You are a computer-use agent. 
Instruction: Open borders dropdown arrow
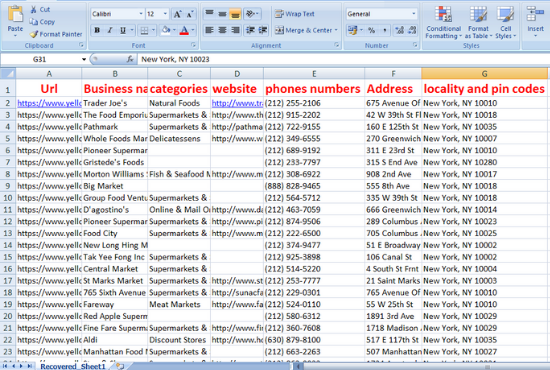click(x=153, y=31)
